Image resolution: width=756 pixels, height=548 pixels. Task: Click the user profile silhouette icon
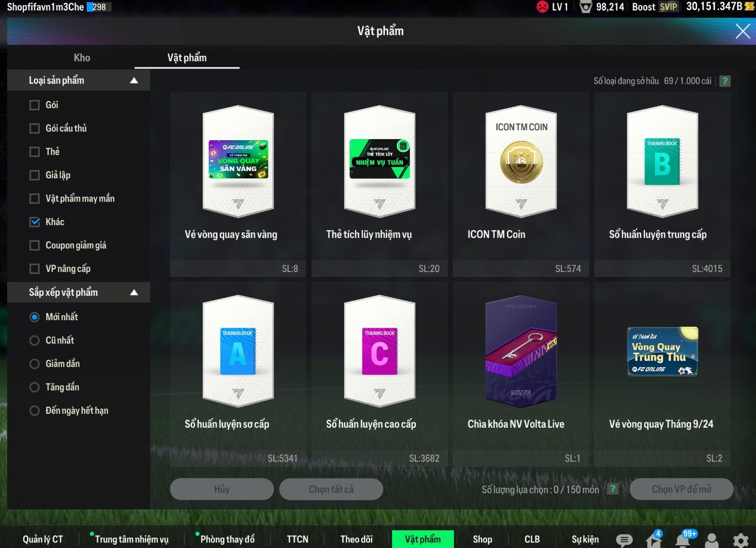tap(712, 540)
